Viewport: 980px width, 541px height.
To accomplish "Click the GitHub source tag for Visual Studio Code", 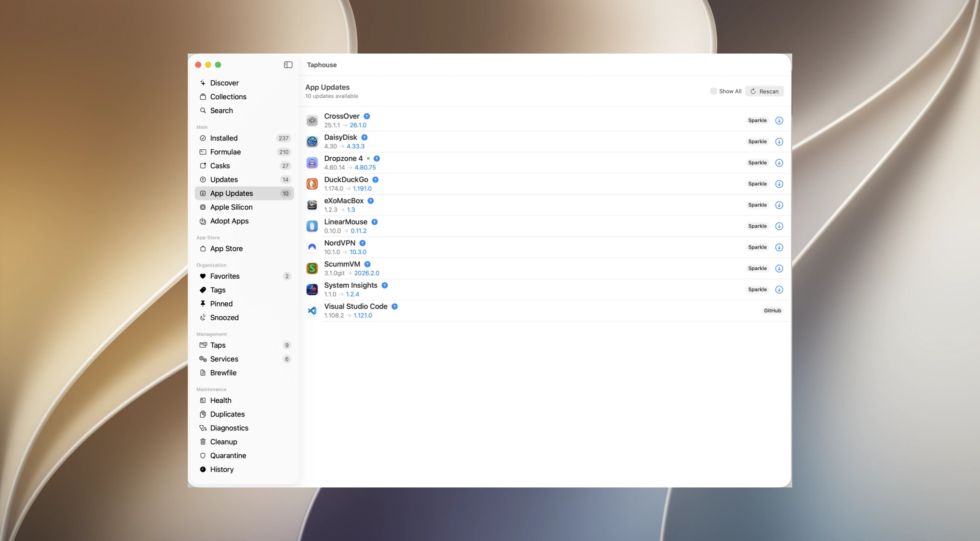I will pyautogui.click(x=772, y=310).
